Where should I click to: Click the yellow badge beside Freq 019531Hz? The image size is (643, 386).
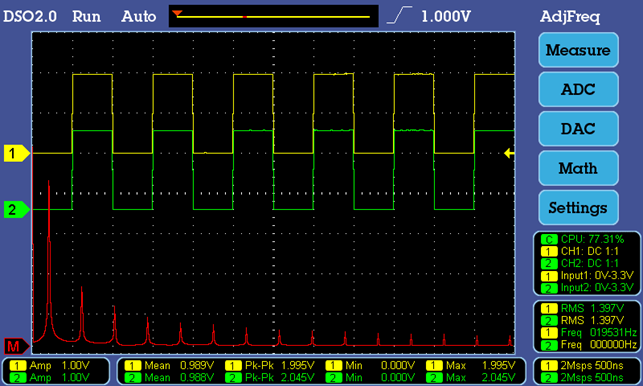(x=549, y=333)
